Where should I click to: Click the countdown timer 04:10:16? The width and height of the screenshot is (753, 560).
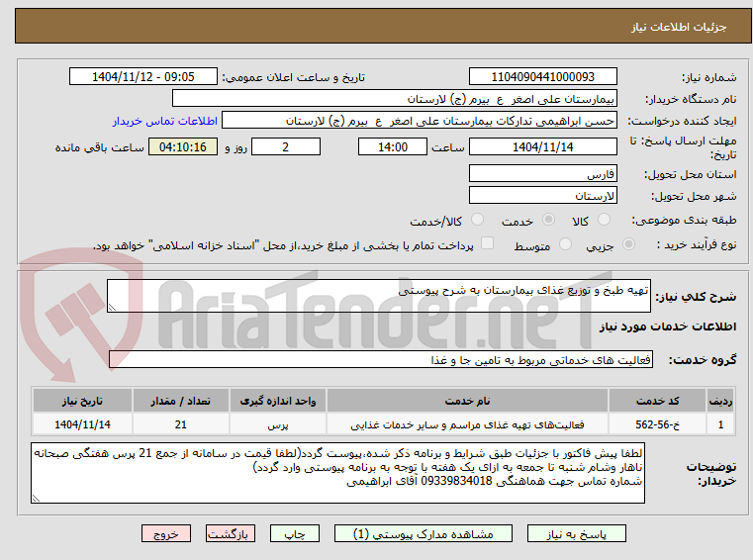183,147
